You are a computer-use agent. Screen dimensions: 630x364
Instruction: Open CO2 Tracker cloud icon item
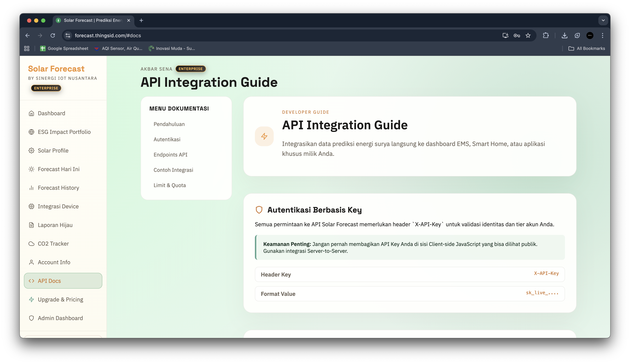tap(31, 244)
